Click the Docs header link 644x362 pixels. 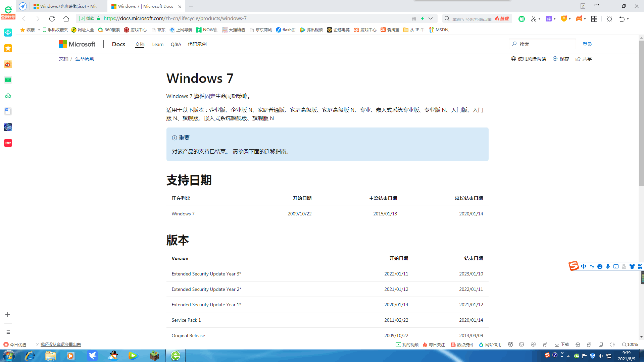coord(118,44)
